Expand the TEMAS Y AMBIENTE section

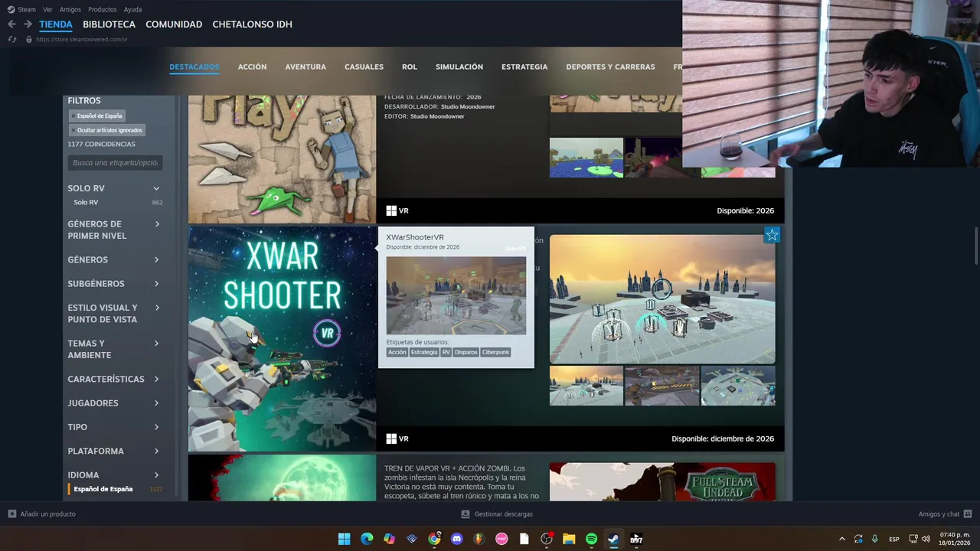pos(157,344)
